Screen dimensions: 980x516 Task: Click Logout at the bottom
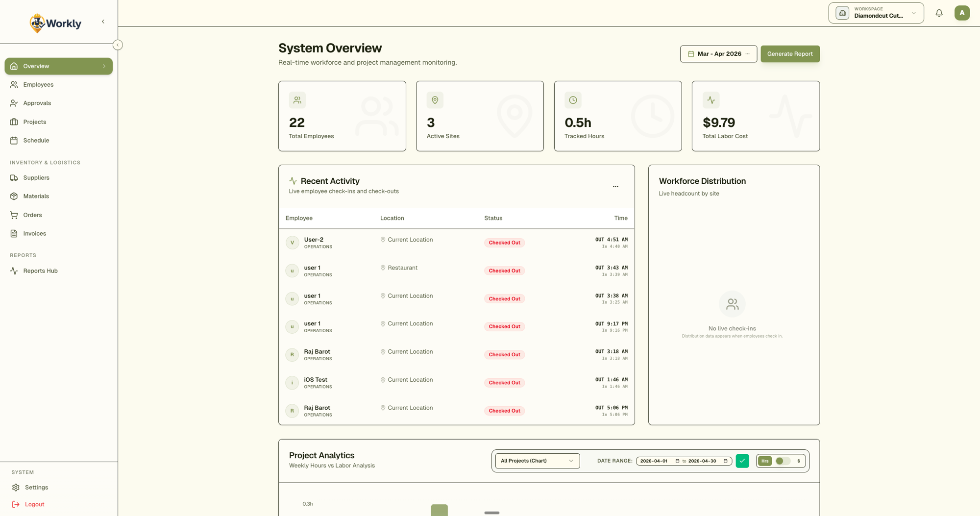[x=34, y=504]
